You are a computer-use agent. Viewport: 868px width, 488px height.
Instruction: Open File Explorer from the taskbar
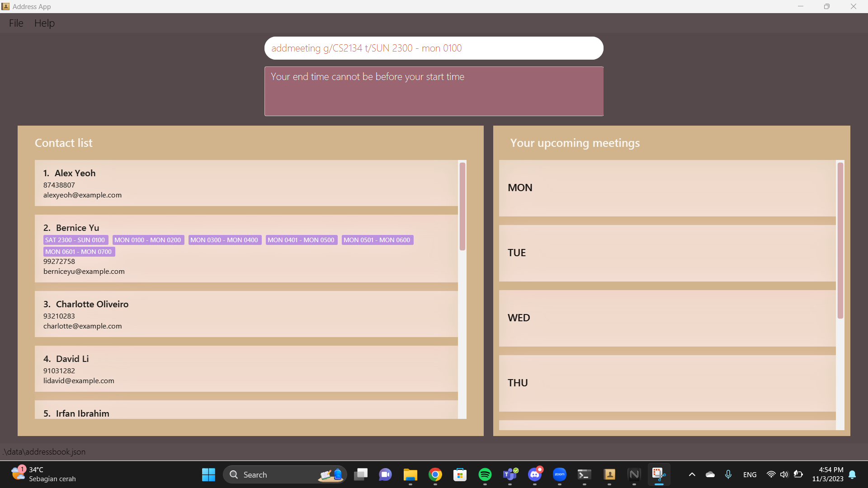pos(410,474)
